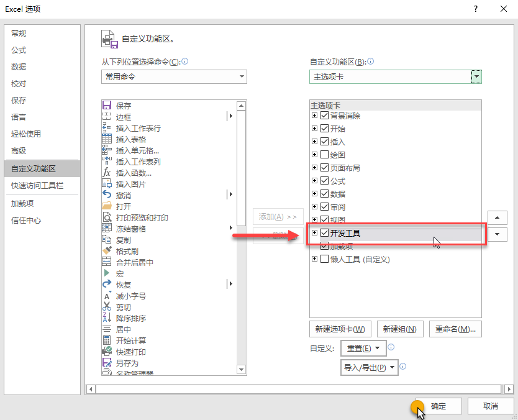Click the move-up arrow beside the tab list
Viewport: 518px width, 420px height.
497,217
